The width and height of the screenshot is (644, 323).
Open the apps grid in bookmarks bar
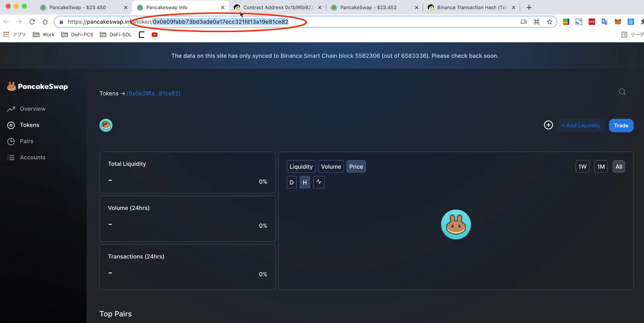6,35
